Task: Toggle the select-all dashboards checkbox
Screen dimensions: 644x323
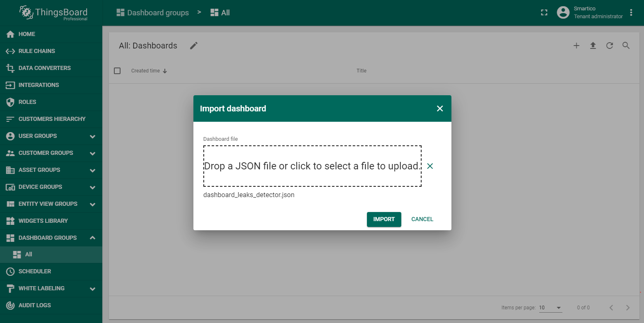Action: point(117,71)
